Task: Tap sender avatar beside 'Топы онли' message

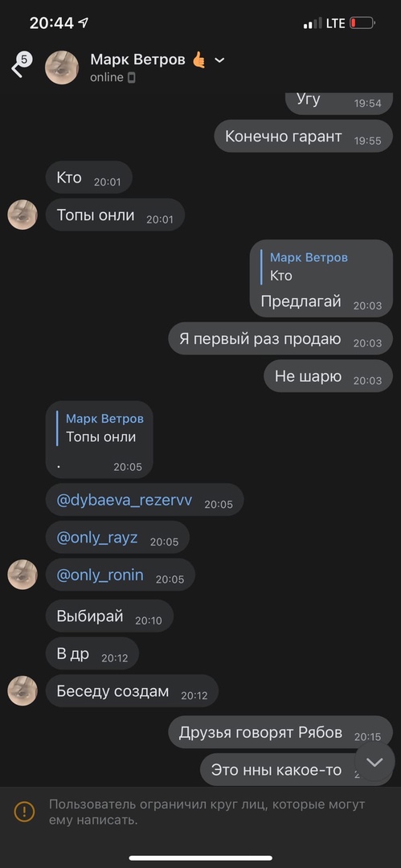Action: pyautogui.click(x=23, y=215)
